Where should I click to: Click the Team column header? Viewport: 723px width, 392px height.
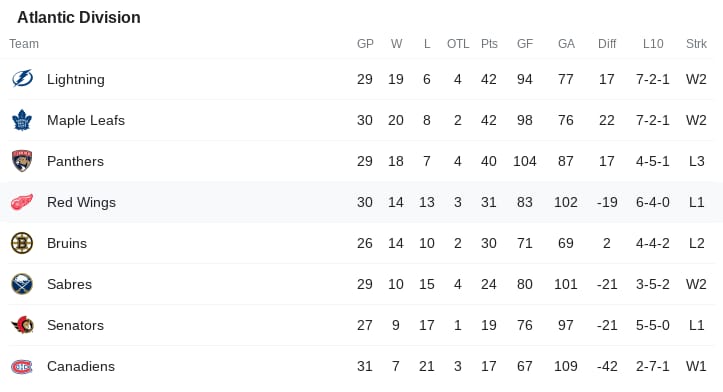point(24,44)
